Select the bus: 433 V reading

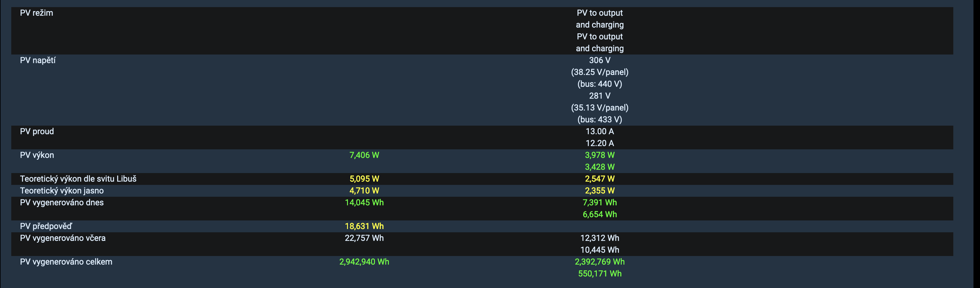(x=599, y=120)
